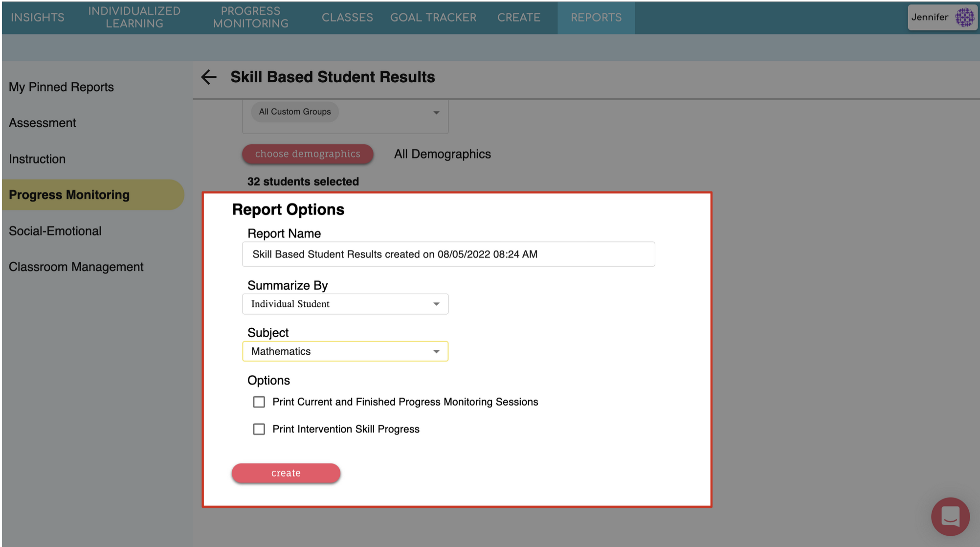980x547 pixels.
Task: Click into the Report Name field
Action: point(448,254)
